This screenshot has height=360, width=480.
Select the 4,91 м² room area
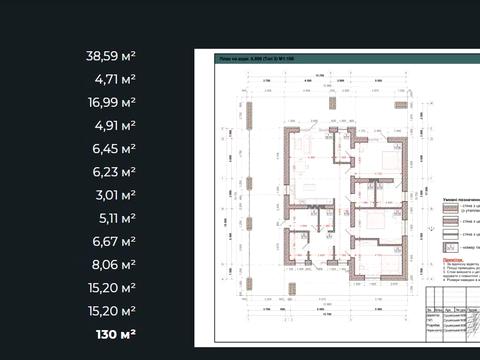tap(115, 126)
